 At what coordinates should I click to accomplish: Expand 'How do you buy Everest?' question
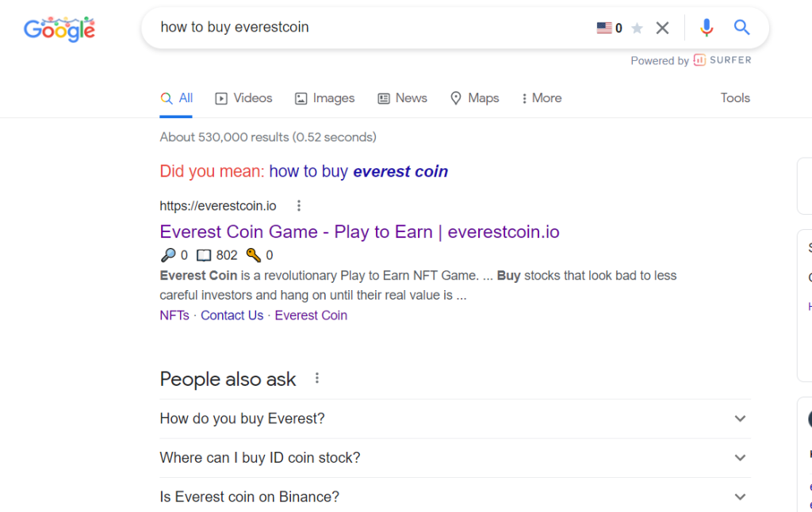coord(455,418)
